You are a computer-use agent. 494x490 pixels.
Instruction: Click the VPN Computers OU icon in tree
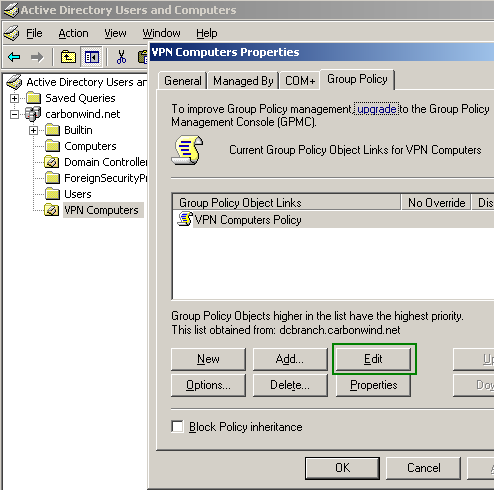click(52, 210)
